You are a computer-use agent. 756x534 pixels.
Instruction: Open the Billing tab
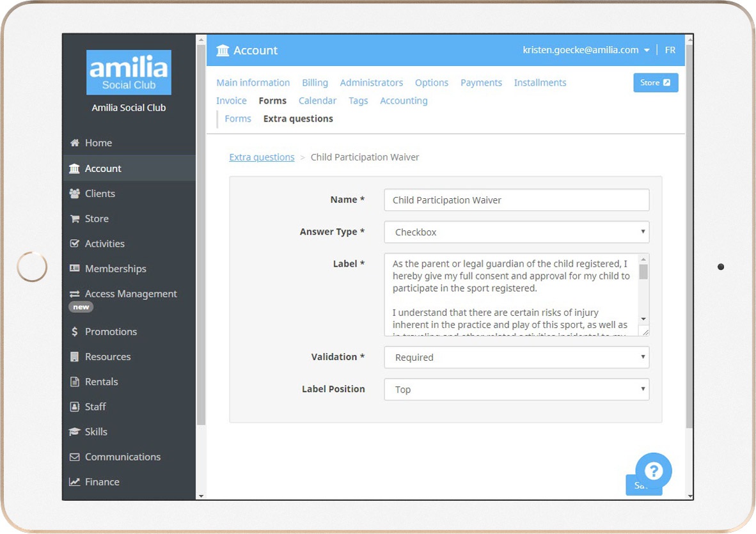(315, 82)
